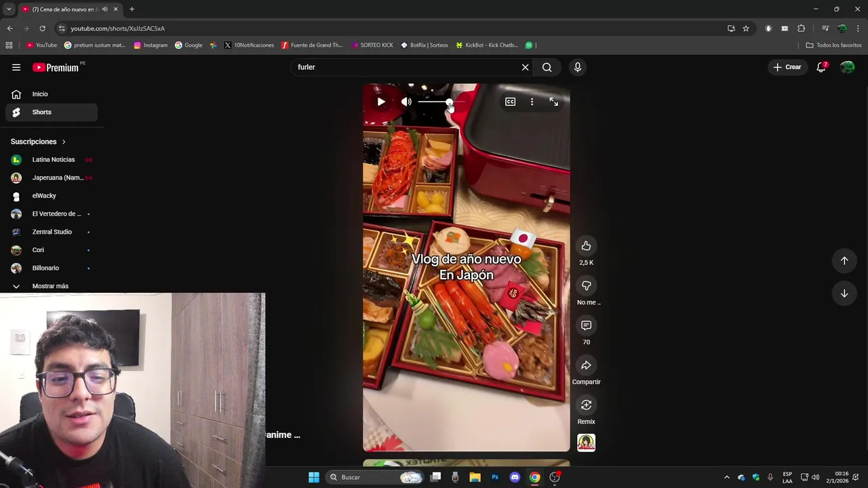This screenshot has height=488, width=868.
Task: Open the channel avatar below Remix
Action: 587,443
